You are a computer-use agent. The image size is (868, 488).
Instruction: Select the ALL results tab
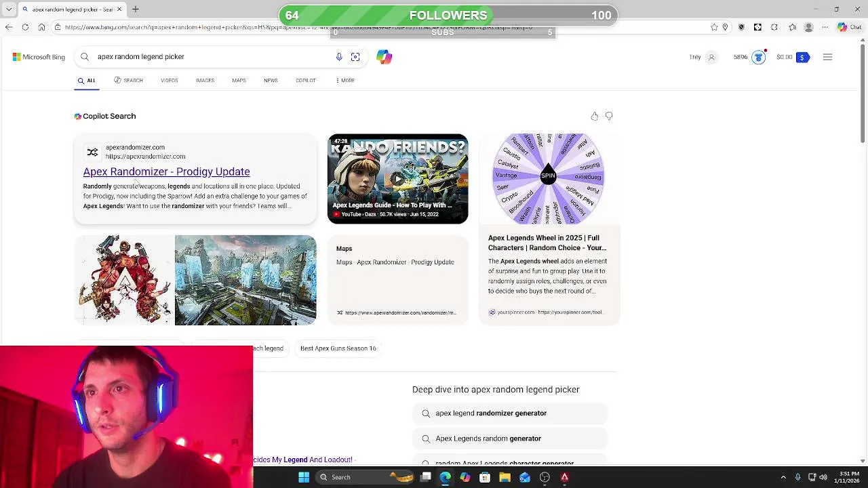pos(87,81)
